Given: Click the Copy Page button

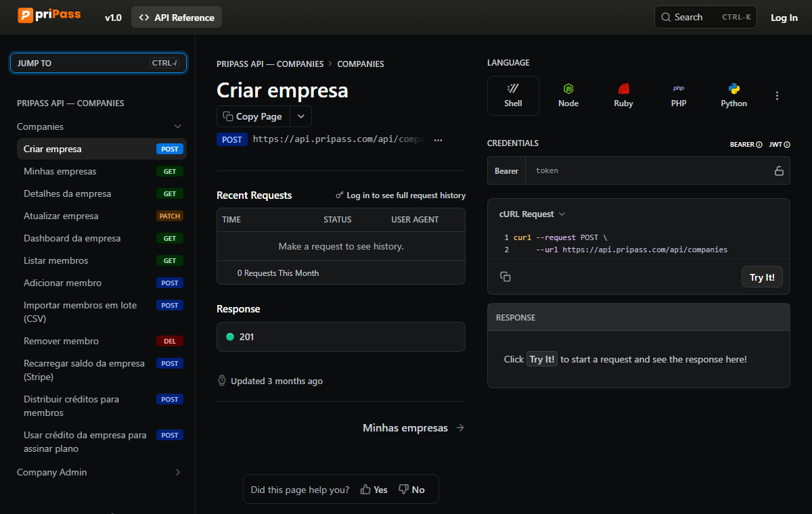Looking at the screenshot, I should pos(253,116).
